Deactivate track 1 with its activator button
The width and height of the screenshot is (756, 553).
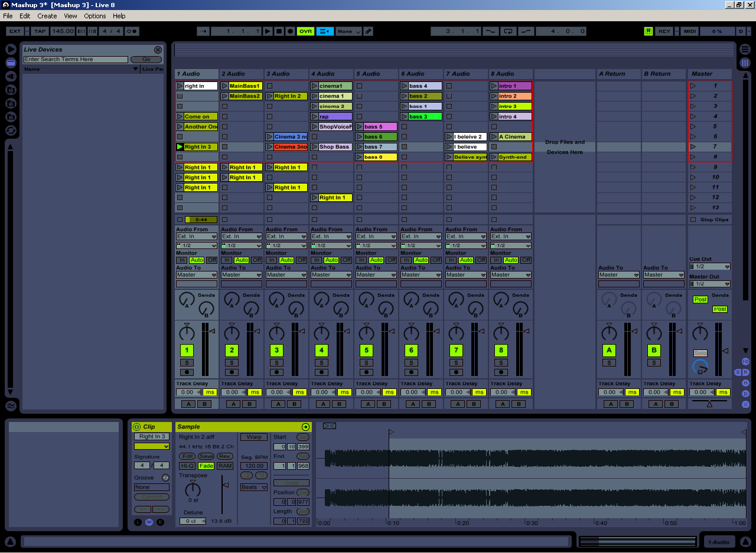187,351
